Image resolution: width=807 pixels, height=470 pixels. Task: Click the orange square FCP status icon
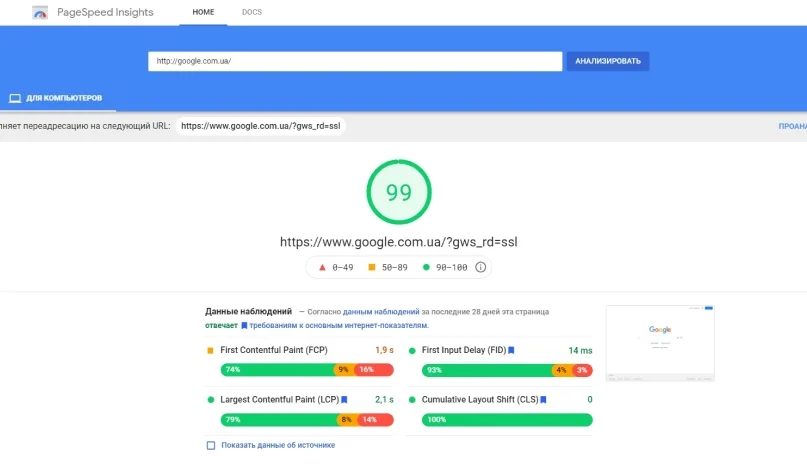point(210,351)
